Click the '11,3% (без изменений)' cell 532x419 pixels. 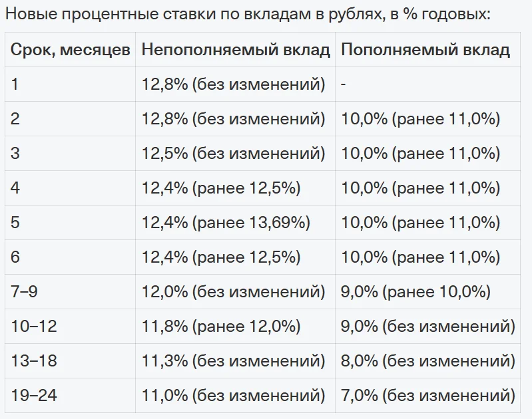[236, 360]
